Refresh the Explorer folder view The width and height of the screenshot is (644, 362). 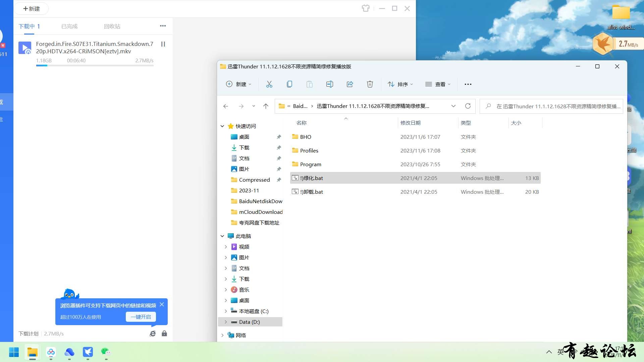(x=468, y=106)
